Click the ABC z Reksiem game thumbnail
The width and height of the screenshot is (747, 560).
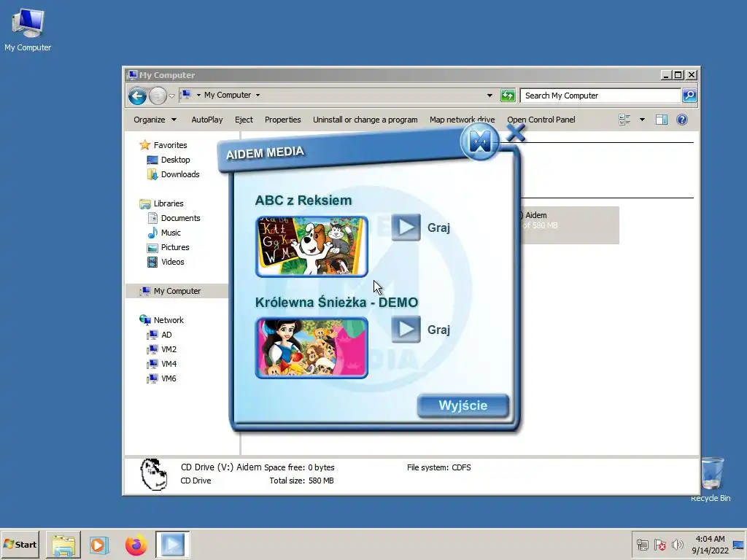[311, 246]
